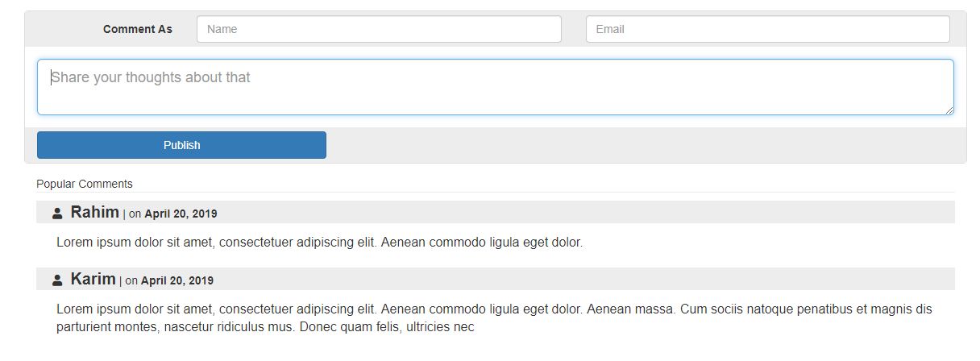The height and width of the screenshot is (361, 980).
Task: Click the second line of Karim's comment text
Action: coord(265,327)
